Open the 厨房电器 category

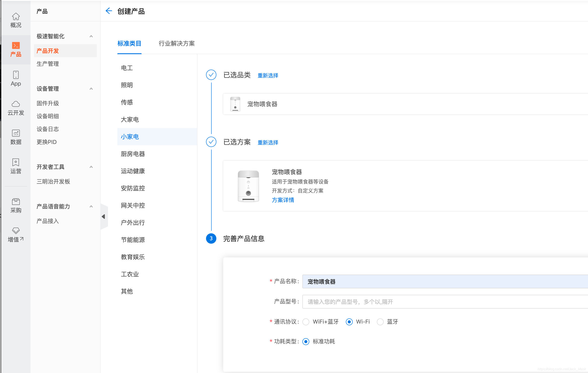point(133,154)
